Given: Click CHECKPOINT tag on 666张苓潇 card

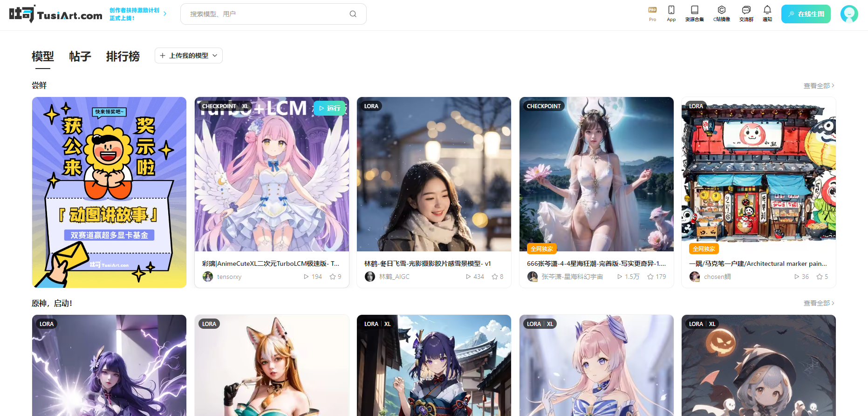Looking at the screenshot, I should [x=544, y=106].
